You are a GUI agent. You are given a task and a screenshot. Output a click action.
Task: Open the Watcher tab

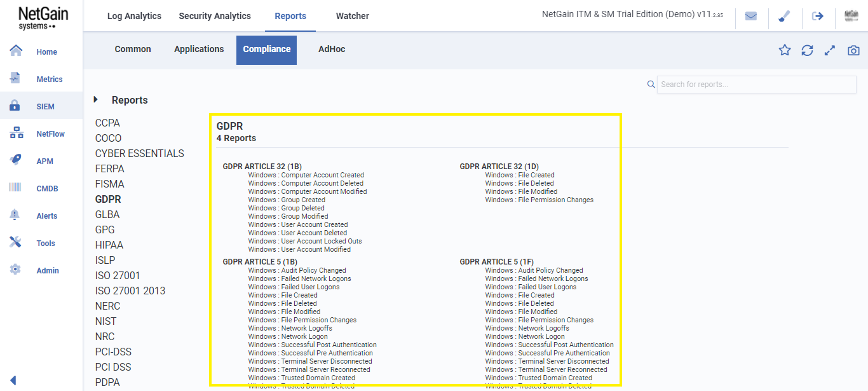click(x=353, y=16)
